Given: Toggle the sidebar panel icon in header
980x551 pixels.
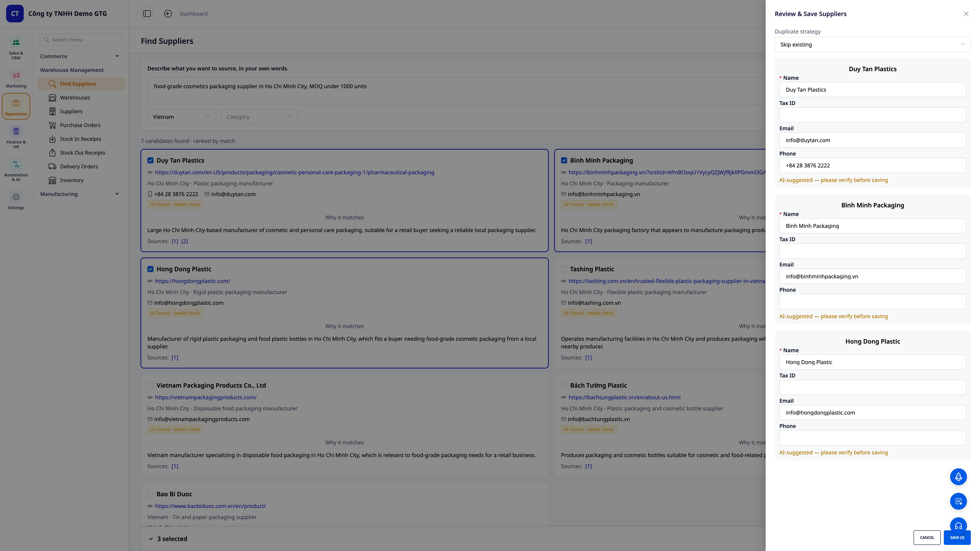Looking at the screenshot, I should (147, 14).
